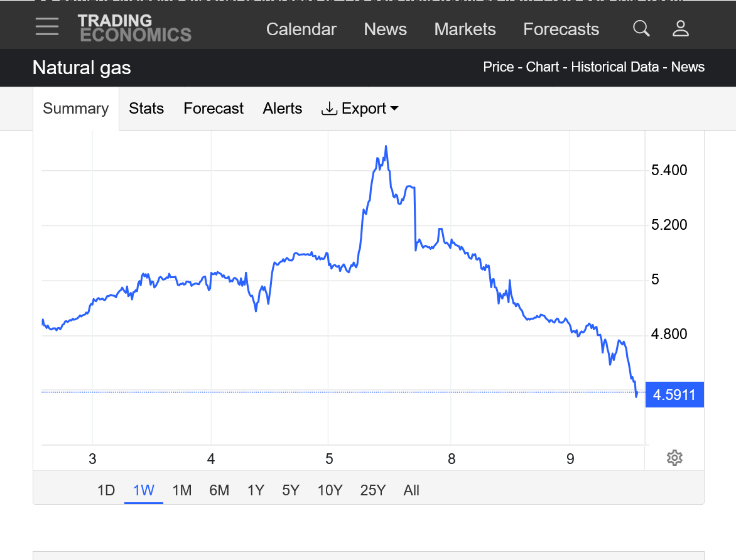
Task: Open the user account profile icon
Action: pyautogui.click(x=681, y=28)
